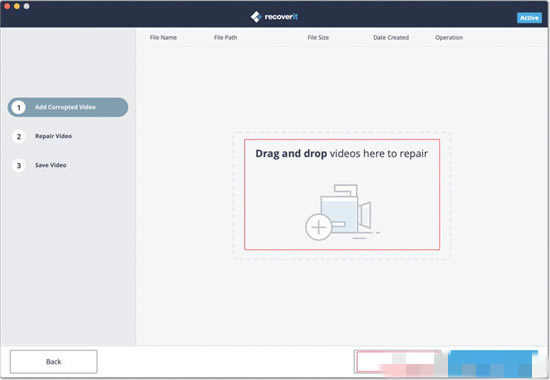550x380 pixels.
Task: Sort by the File Path column header
Action: point(226,38)
